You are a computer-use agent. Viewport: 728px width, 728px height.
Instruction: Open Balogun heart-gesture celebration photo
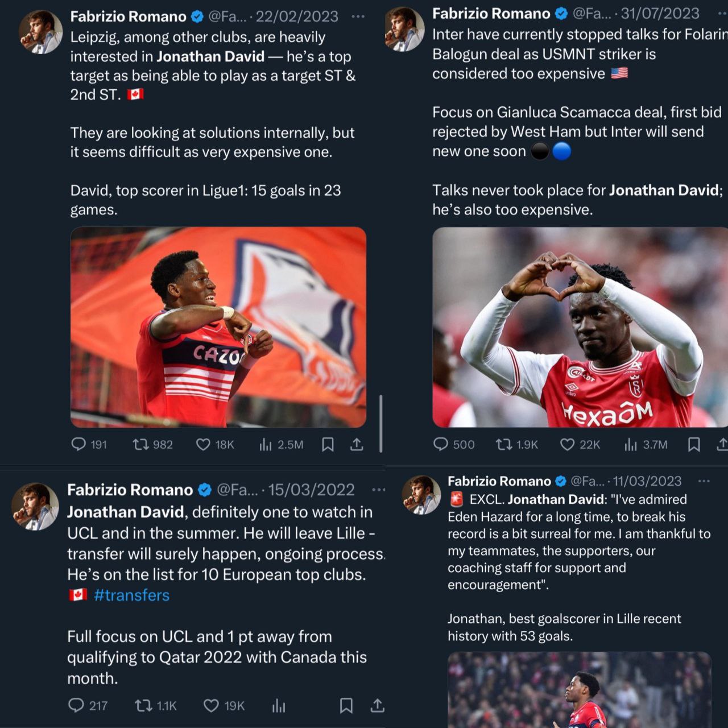click(580, 327)
